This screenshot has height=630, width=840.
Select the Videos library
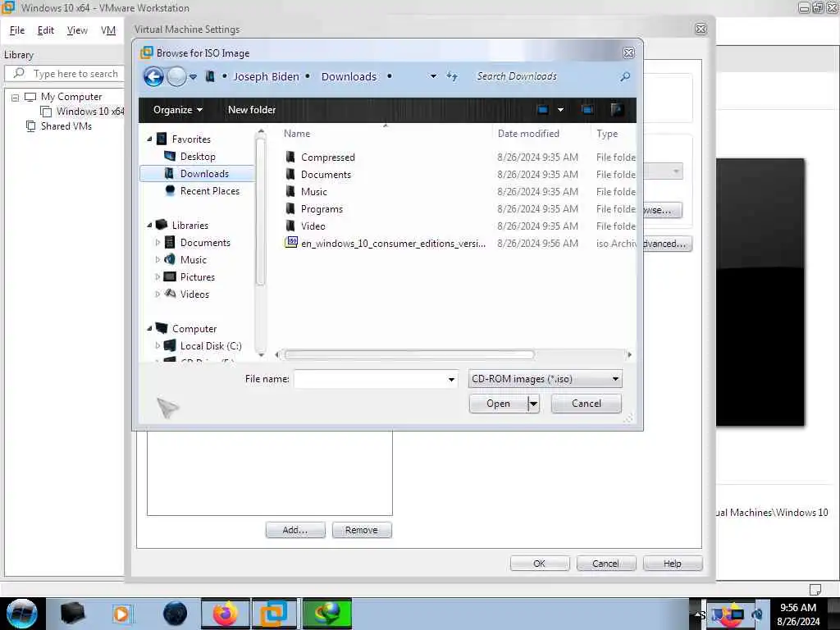194,294
